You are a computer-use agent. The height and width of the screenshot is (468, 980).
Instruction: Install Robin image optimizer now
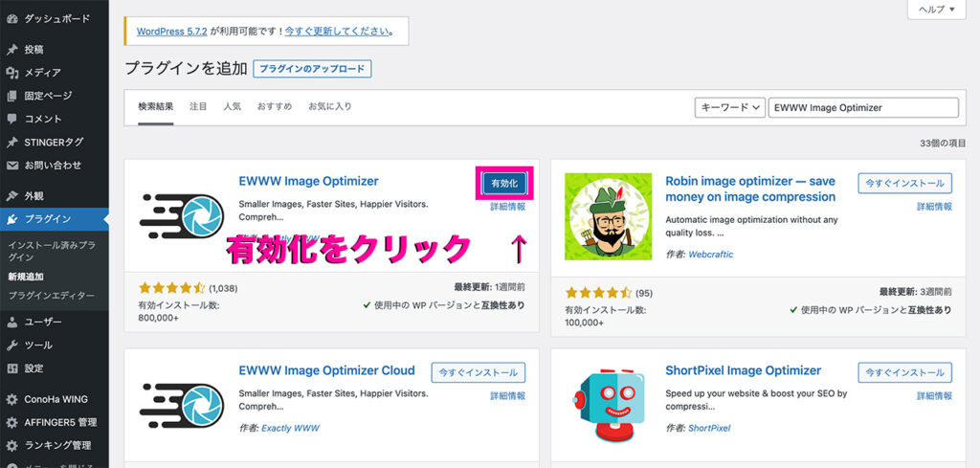click(x=905, y=183)
